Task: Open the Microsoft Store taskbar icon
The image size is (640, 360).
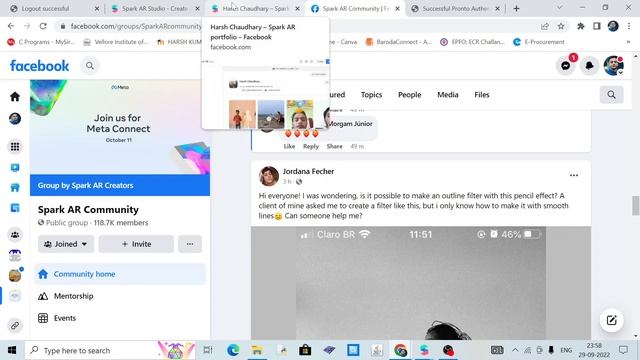Action: pos(305,350)
